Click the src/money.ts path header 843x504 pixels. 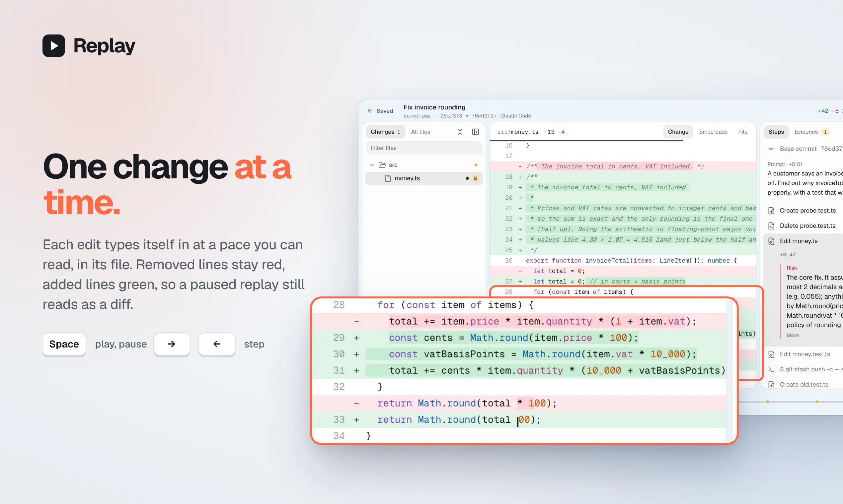coord(518,132)
